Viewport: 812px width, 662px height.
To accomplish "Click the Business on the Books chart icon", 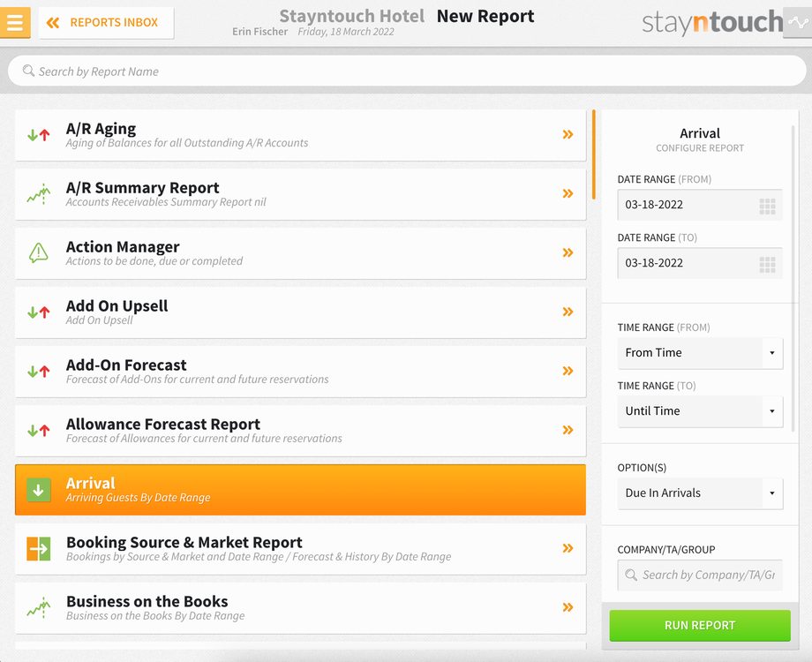I will [38, 607].
